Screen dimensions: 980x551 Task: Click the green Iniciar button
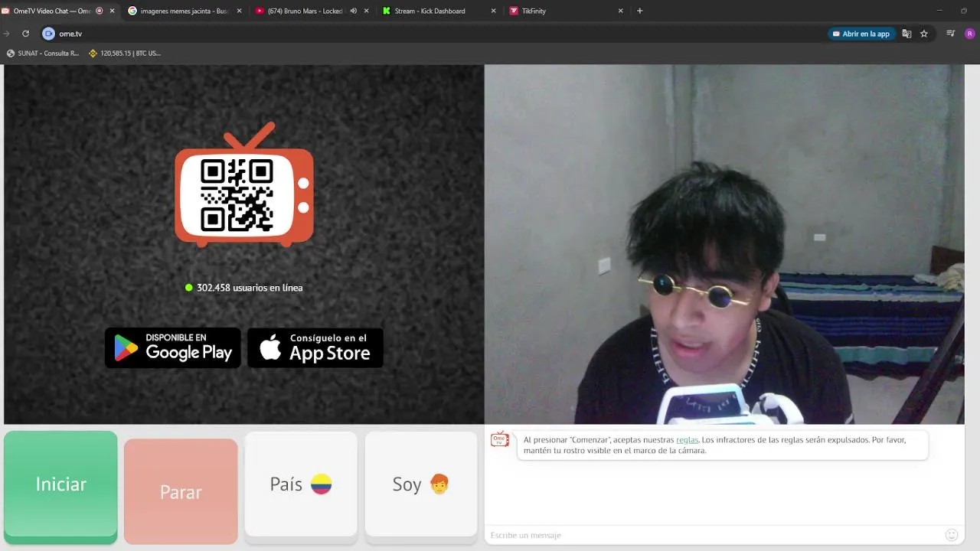[x=60, y=487]
